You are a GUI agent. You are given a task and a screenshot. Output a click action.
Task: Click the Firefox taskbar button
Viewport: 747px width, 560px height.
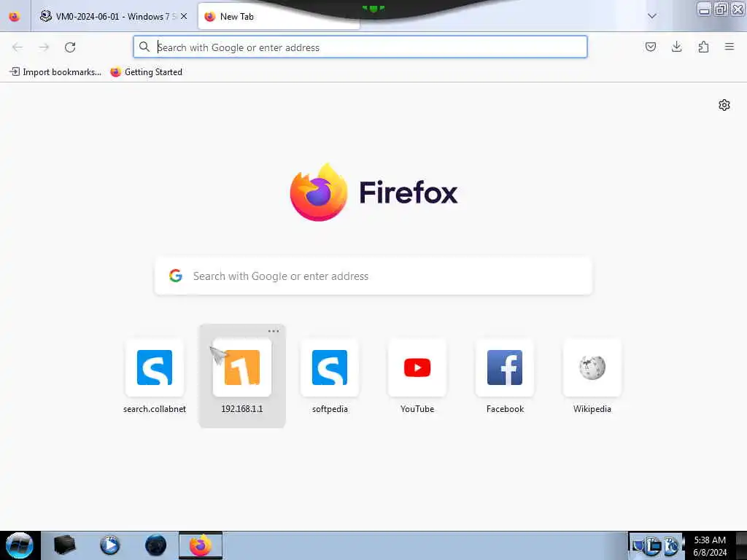(201, 545)
